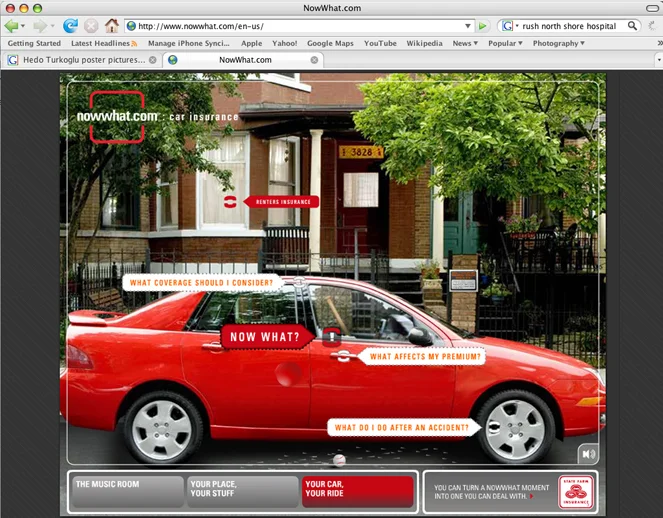The width and height of the screenshot is (663, 518).
Task: Open the Wikipedia bookmark
Action: point(424,43)
